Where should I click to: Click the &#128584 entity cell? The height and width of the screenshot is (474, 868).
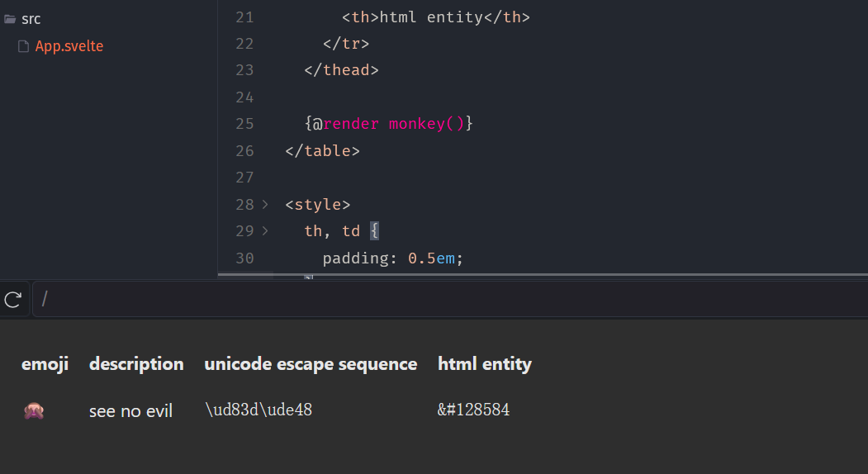(473, 410)
